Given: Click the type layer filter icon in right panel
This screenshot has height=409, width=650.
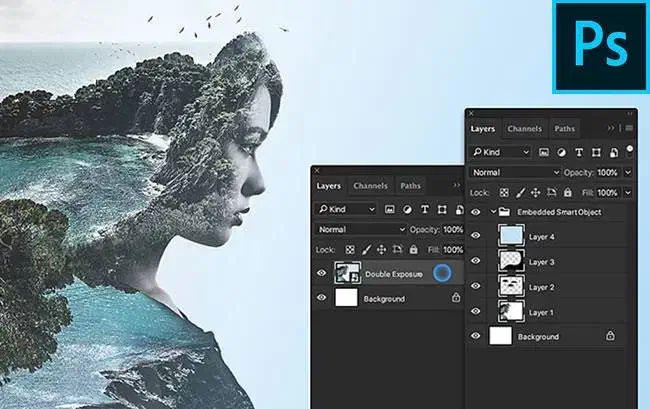Looking at the screenshot, I should click(x=577, y=152).
